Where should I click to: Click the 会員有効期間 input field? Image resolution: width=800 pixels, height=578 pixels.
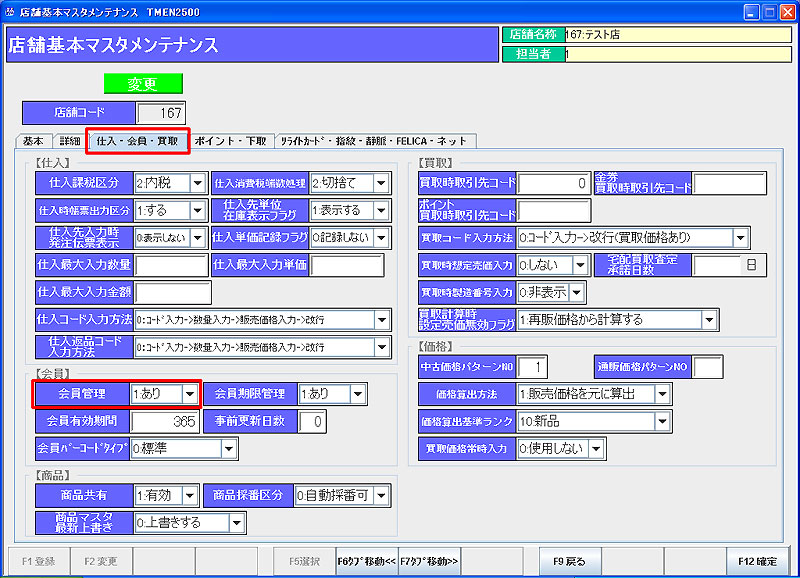pos(166,421)
